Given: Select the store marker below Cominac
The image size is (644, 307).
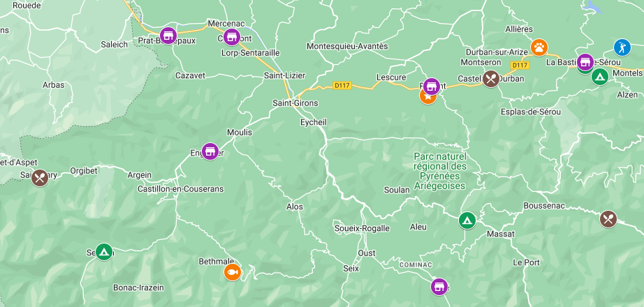Looking at the screenshot, I should coord(439,287).
